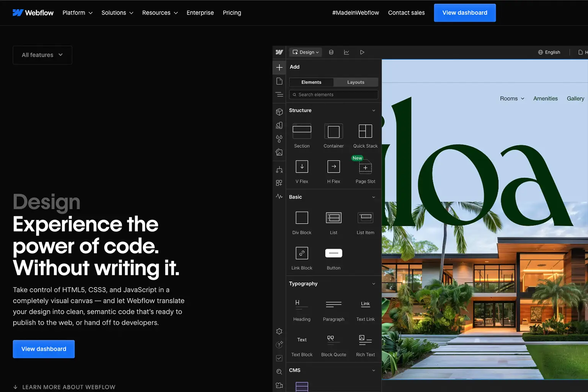Open site settings gear icon in sidebar
The width and height of the screenshot is (588, 392).
(279, 331)
